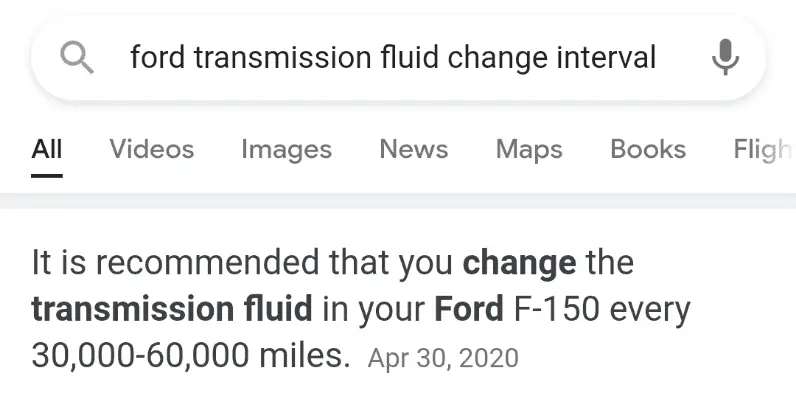796x415 pixels.
Task: Click the bold word "change" in snippet
Action: [x=519, y=264]
